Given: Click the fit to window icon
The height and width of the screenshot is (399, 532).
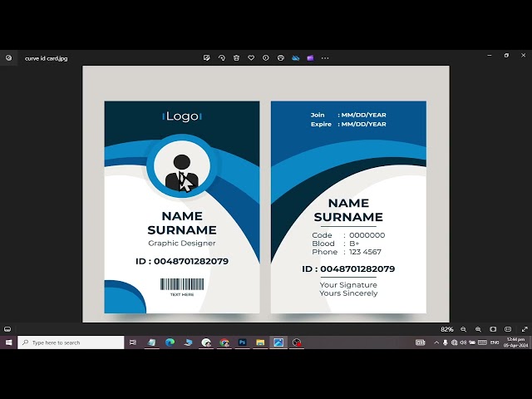Looking at the screenshot, I should [493, 329].
